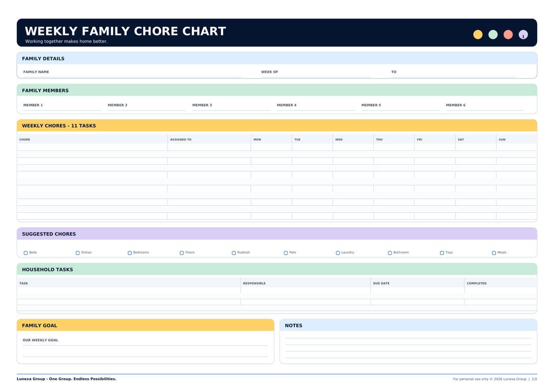Select the Member 5 name field

click(x=400, y=106)
